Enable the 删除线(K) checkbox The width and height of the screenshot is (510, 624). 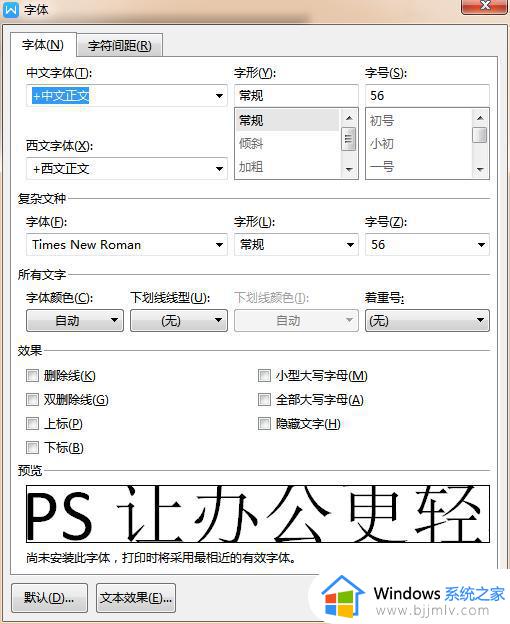[32, 375]
